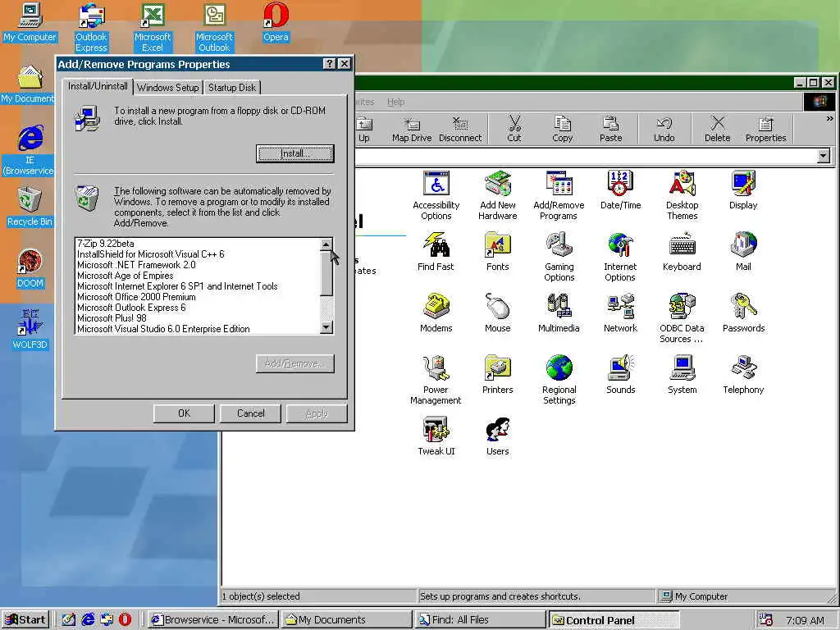Click the program list scroll up arrow
This screenshot has width=840, height=630.
point(326,244)
